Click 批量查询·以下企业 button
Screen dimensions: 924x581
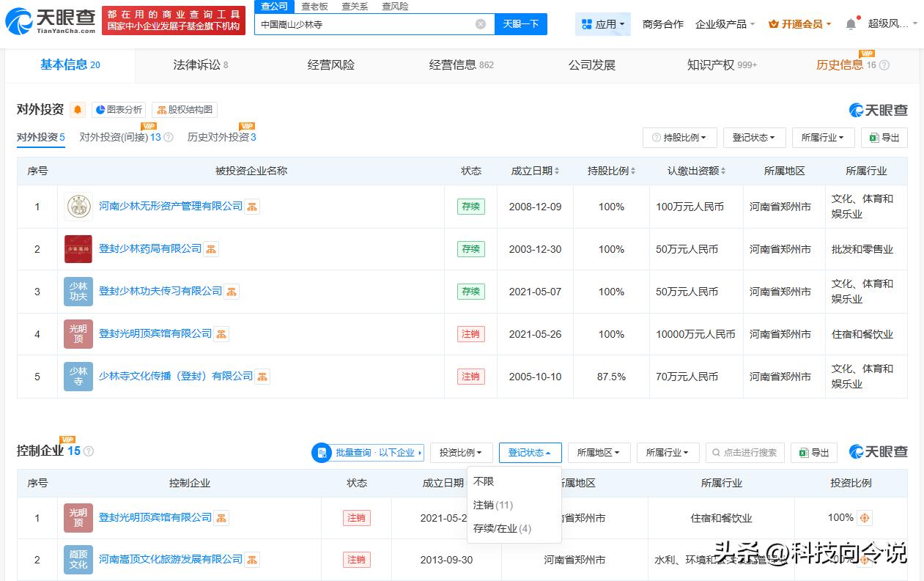click(368, 453)
